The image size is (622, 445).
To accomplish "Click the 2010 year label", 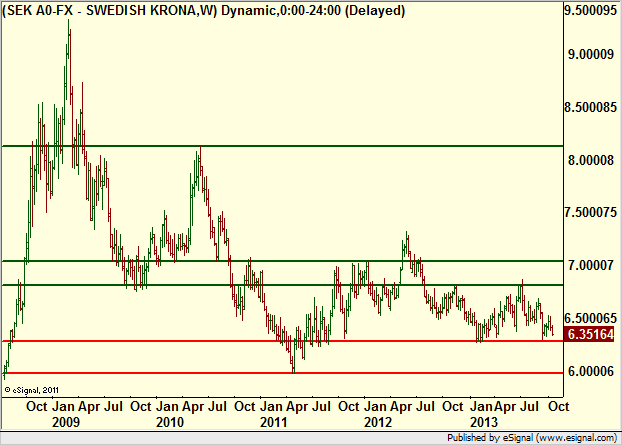I will [170, 422].
